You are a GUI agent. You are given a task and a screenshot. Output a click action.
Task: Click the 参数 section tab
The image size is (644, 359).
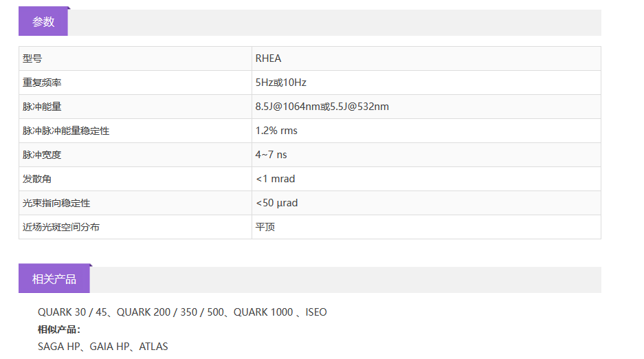coord(43,22)
